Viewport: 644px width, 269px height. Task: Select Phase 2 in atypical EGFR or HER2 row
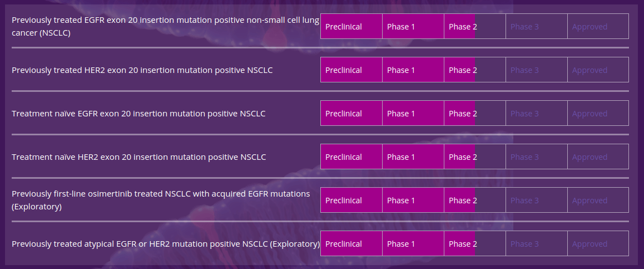pyautogui.click(x=475, y=243)
